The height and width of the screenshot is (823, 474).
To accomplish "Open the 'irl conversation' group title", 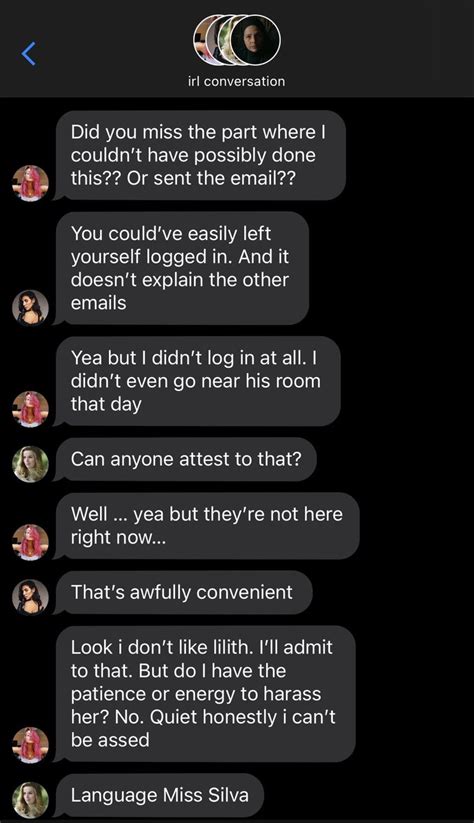I will tap(237, 81).
